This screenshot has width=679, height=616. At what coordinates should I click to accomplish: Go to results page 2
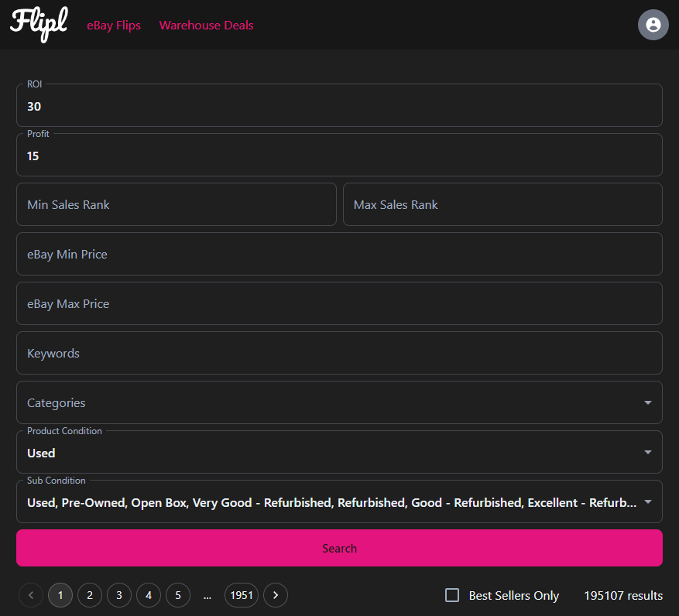tap(90, 595)
